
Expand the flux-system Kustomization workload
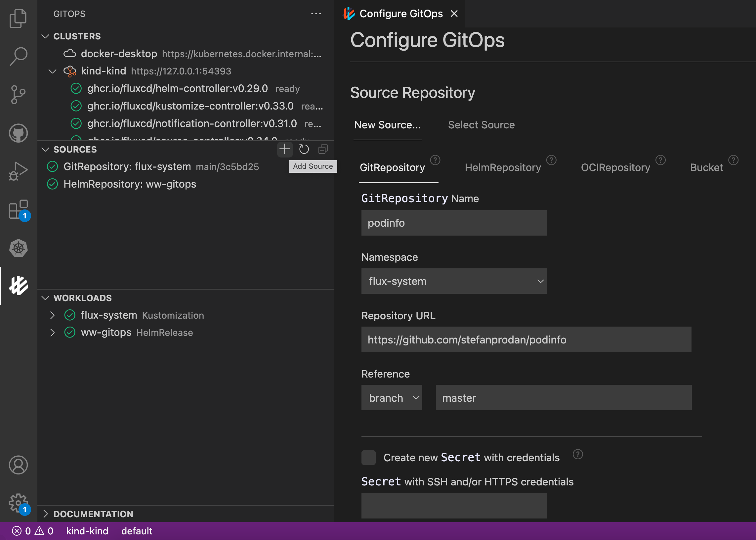point(53,315)
